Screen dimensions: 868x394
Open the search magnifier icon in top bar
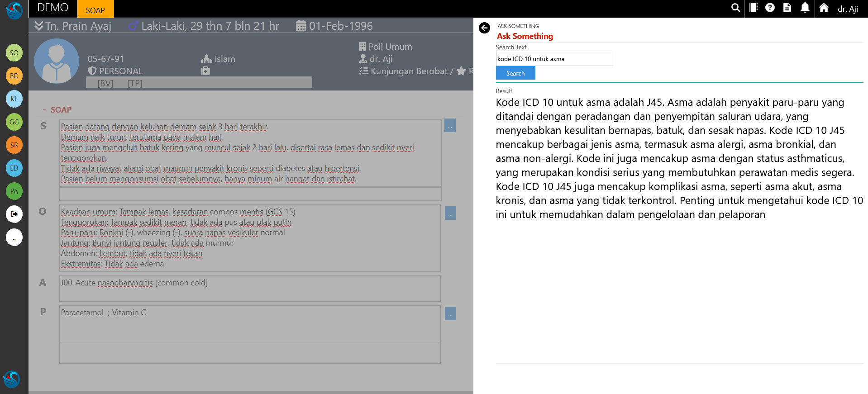pos(735,8)
